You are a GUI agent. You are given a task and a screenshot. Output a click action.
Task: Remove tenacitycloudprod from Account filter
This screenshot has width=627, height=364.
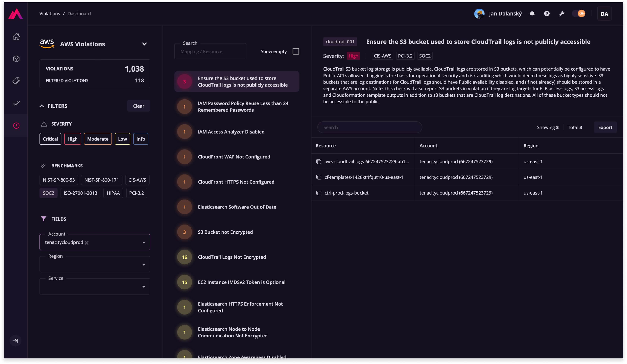pos(87,243)
